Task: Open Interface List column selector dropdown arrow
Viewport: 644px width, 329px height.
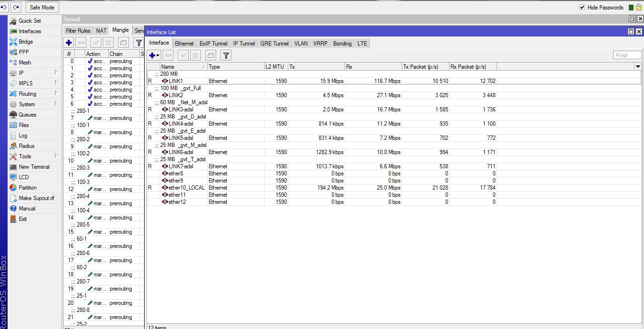Action: tap(638, 67)
